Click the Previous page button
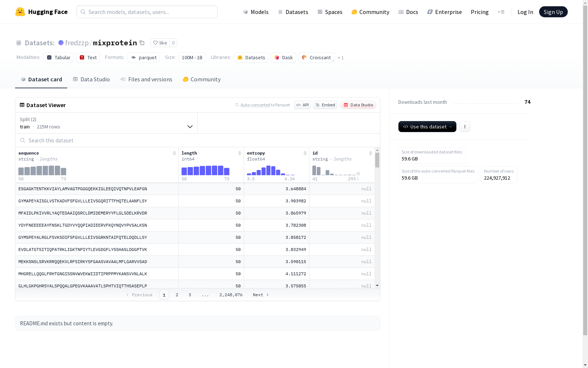 139,295
